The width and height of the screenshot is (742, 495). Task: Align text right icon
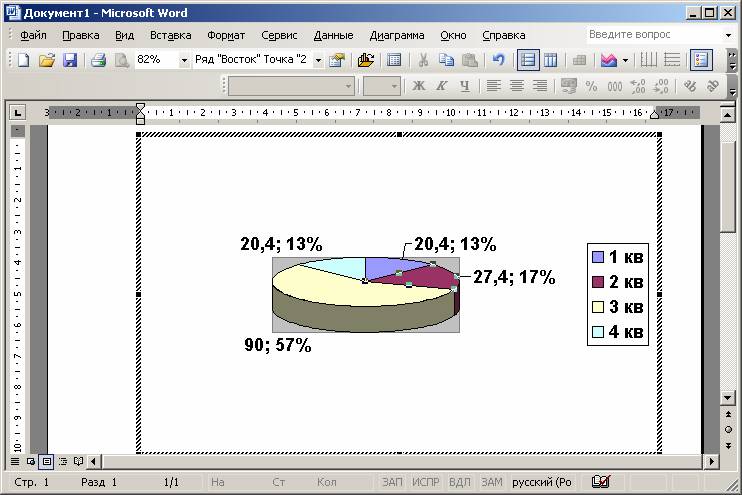coord(539,86)
